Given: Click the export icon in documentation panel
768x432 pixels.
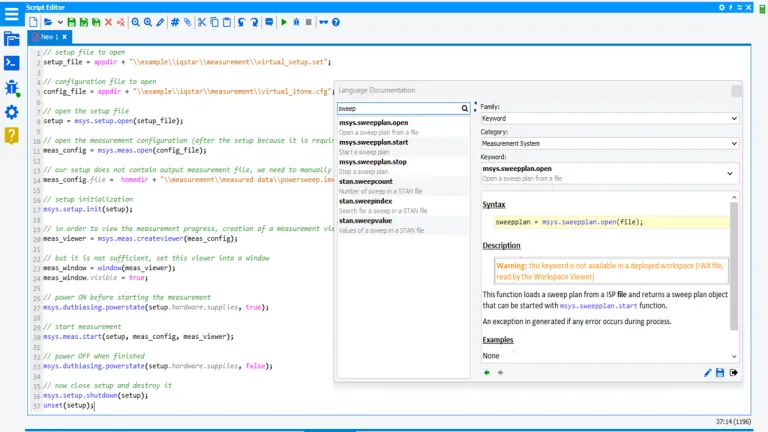Looking at the screenshot, I should click(x=733, y=373).
